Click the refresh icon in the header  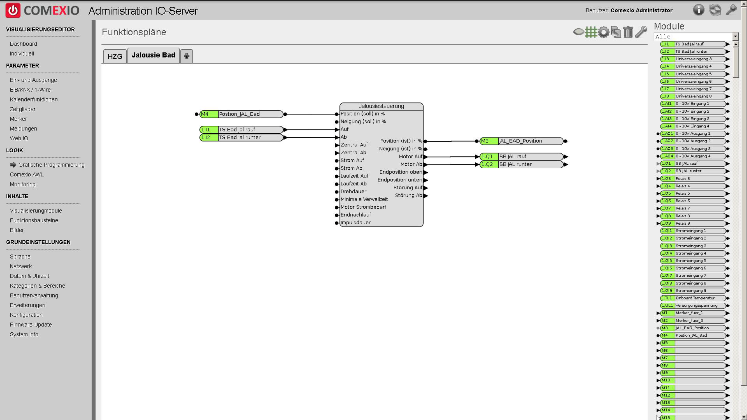(716, 10)
